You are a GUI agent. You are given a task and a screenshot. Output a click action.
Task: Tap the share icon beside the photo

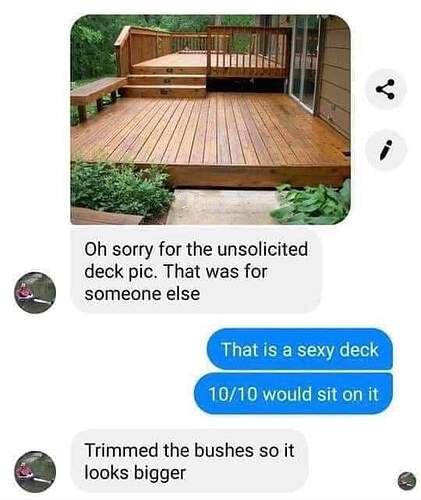click(x=386, y=89)
